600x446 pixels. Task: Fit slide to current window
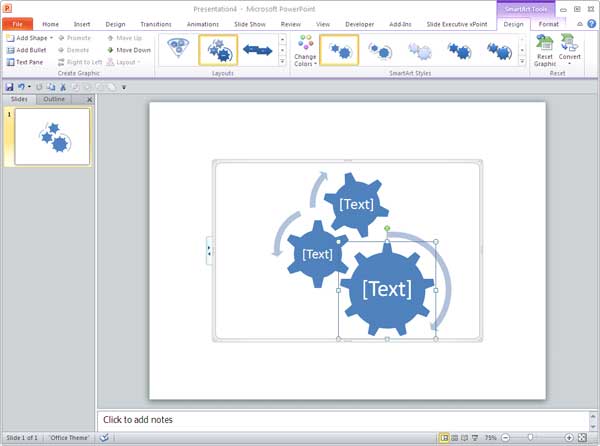pos(582,438)
